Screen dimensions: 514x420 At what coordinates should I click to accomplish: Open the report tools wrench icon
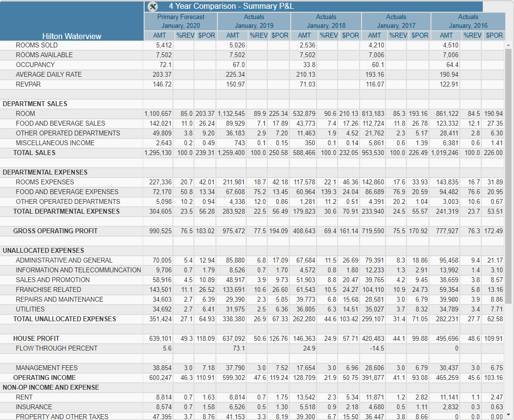152,6
